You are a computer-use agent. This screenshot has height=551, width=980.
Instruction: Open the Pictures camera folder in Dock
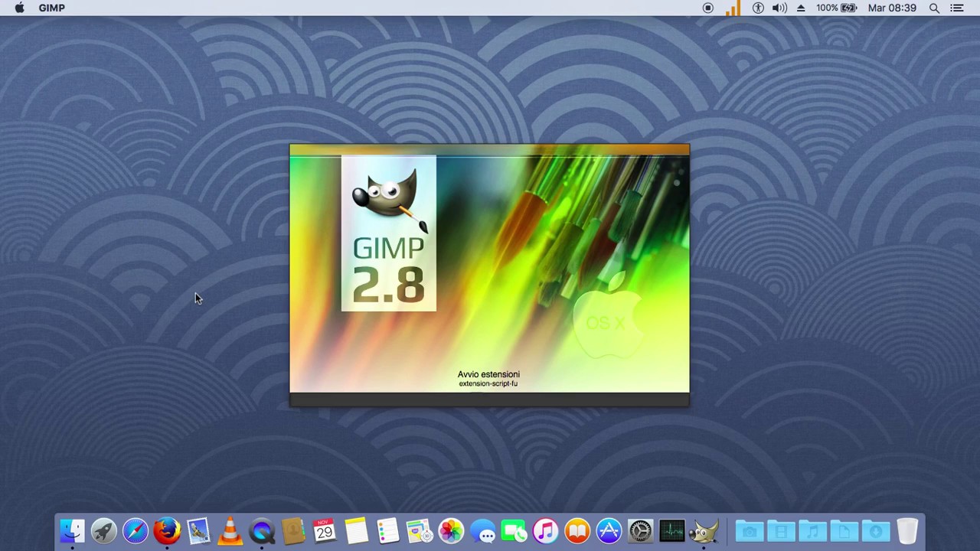click(750, 531)
